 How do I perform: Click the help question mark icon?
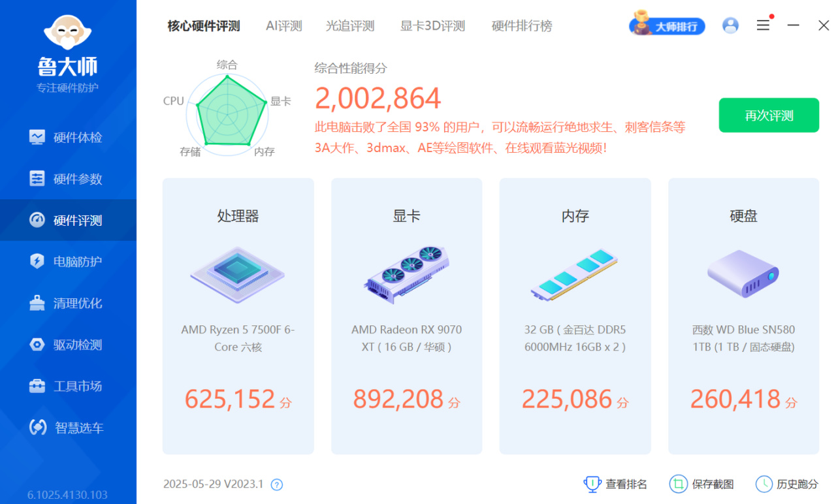(x=277, y=484)
